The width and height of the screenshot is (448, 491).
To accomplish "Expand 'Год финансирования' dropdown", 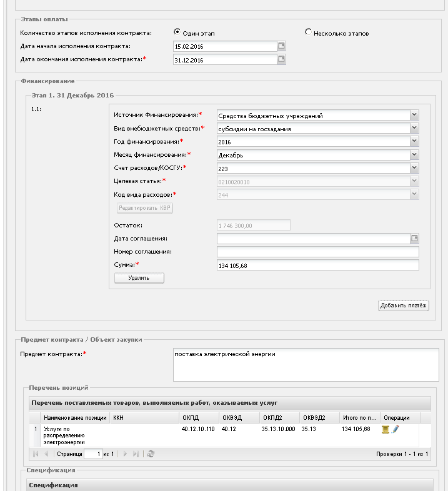I will [x=414, y=141].
